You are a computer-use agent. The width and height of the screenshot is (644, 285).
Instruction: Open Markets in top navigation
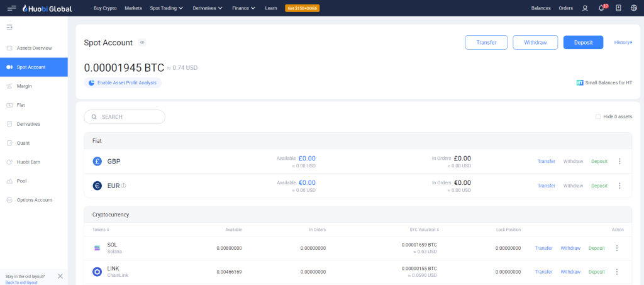click(133, 8)
